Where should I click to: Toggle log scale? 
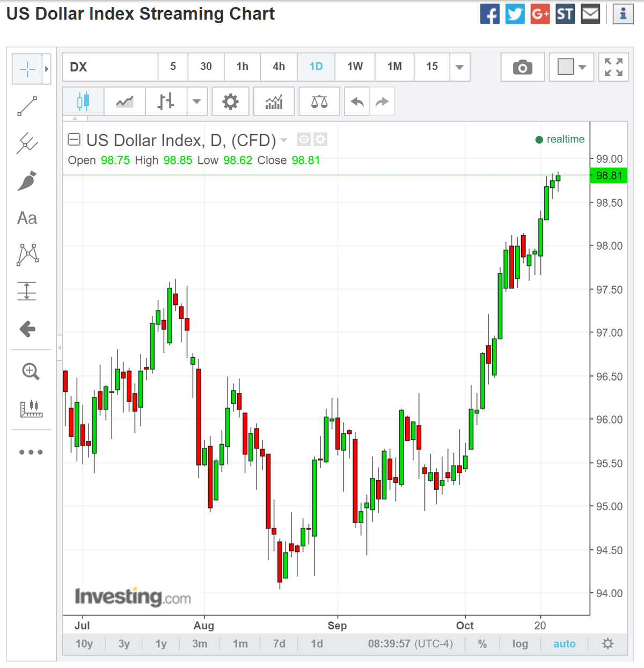(x=519, y=643)
